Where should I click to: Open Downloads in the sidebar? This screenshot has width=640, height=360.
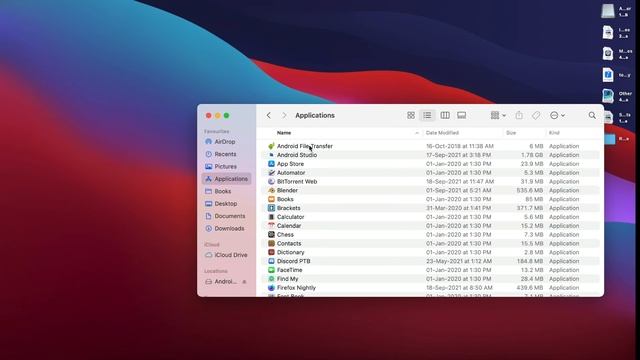click(227, 228)
